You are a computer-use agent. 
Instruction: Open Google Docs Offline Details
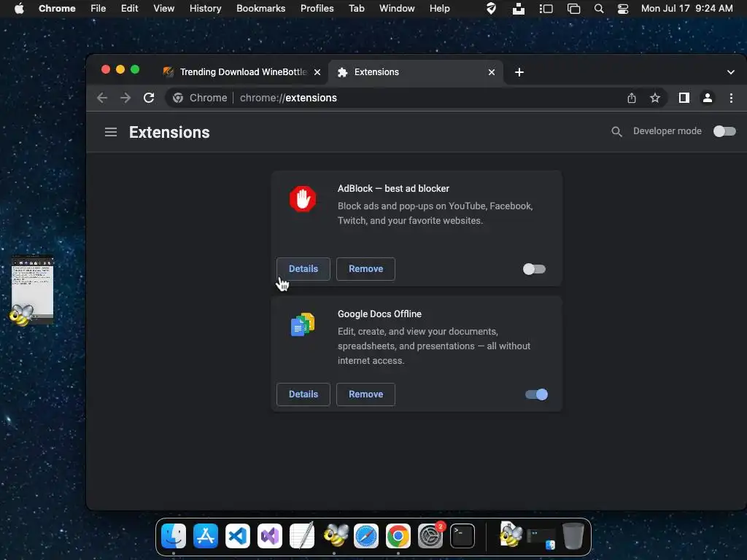(303, 394)
